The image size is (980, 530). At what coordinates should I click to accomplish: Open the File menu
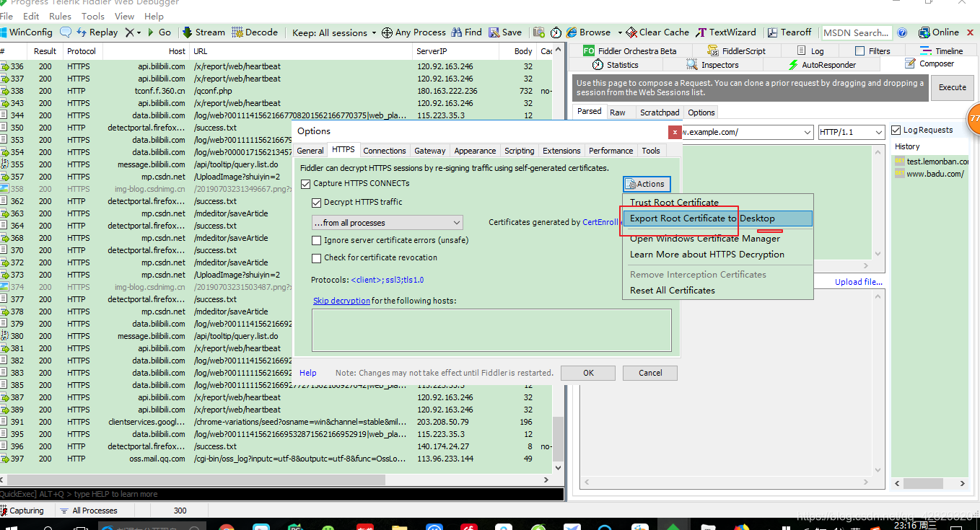(6, 16)
